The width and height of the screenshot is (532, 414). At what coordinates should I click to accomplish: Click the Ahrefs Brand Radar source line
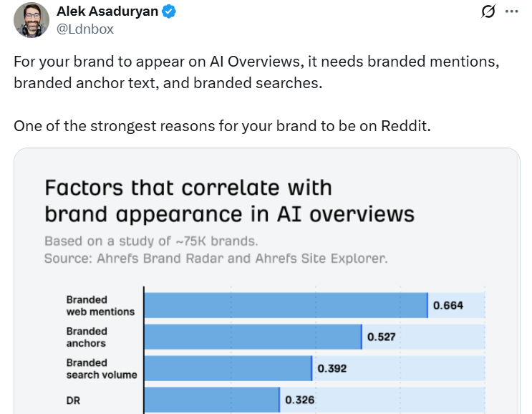(x=216, y=258)
